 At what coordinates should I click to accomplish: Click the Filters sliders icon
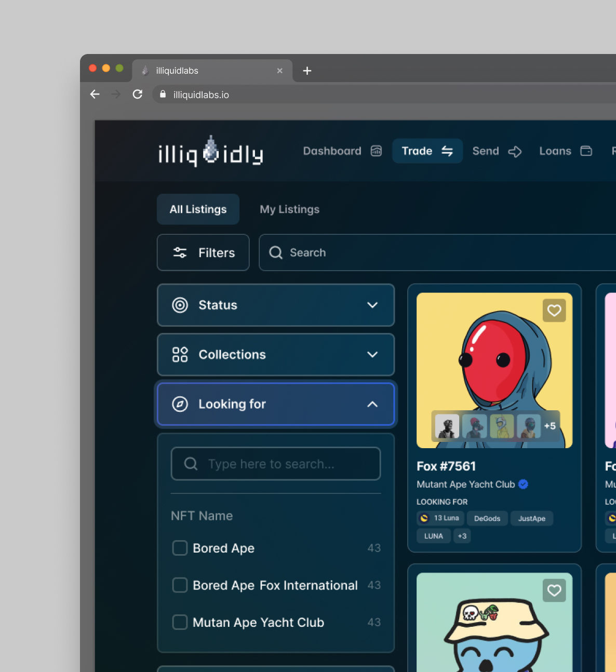click(x=180, y=252)
